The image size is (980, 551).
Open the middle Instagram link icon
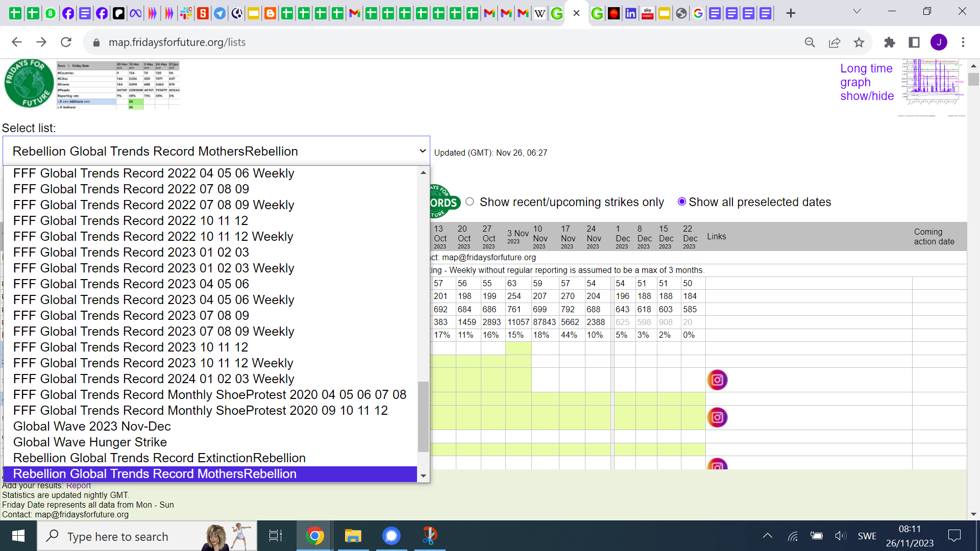(717, 418)
